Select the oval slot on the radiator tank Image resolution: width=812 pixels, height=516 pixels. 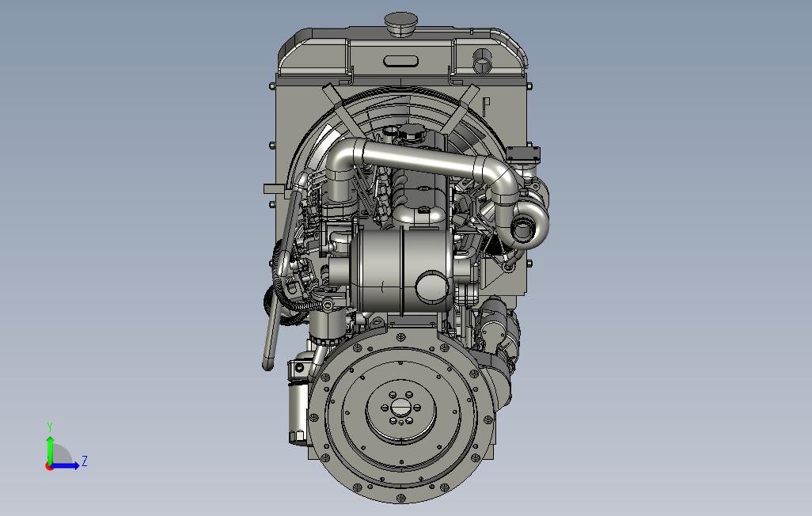coord(400,61)
